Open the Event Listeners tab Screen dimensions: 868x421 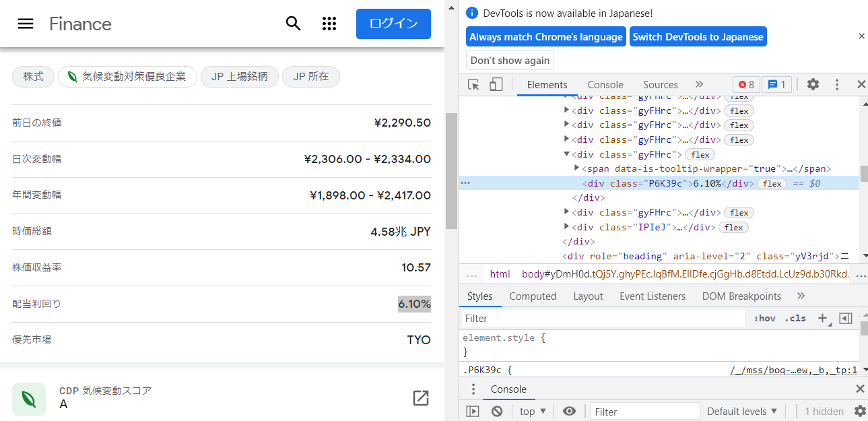(x=653, y=296)
